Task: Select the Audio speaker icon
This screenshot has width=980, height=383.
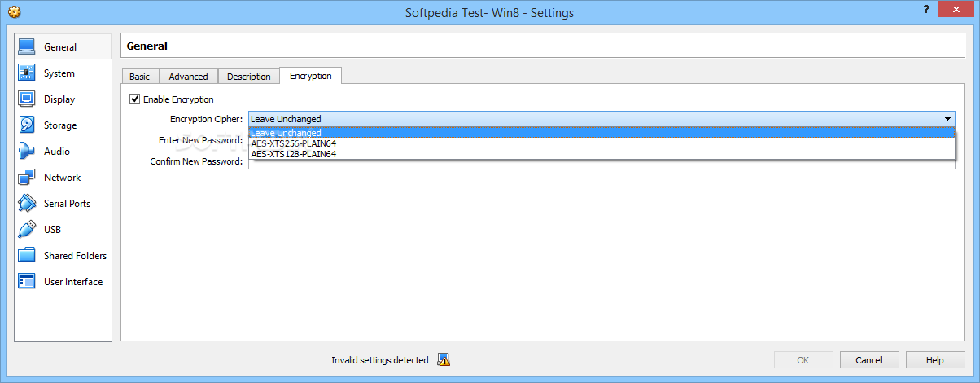Action: (x=27, y=152)
